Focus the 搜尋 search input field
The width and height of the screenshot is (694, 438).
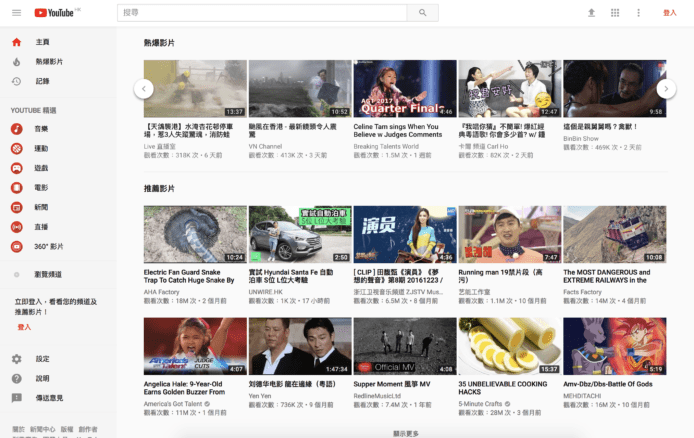coord(260,13)
